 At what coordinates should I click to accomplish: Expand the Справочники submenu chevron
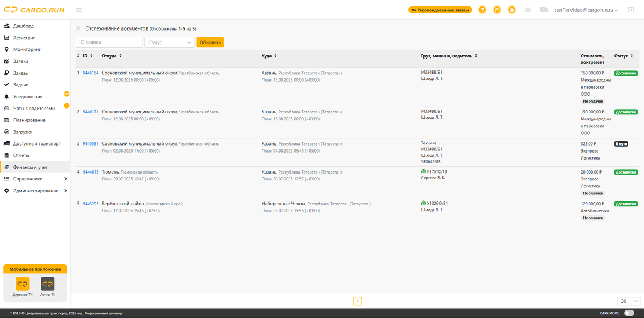(x=65, y=179)
